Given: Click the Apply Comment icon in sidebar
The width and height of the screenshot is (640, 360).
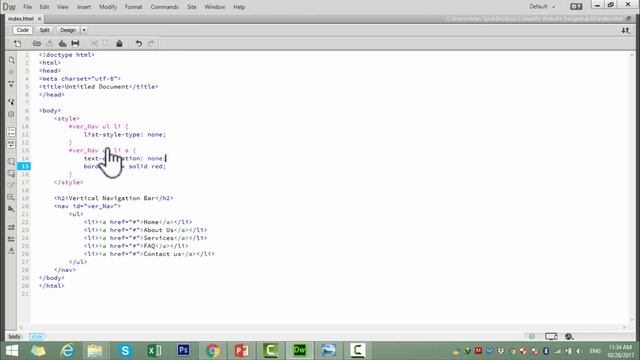Looking at the screenshot, I should (x=11, y=162).
